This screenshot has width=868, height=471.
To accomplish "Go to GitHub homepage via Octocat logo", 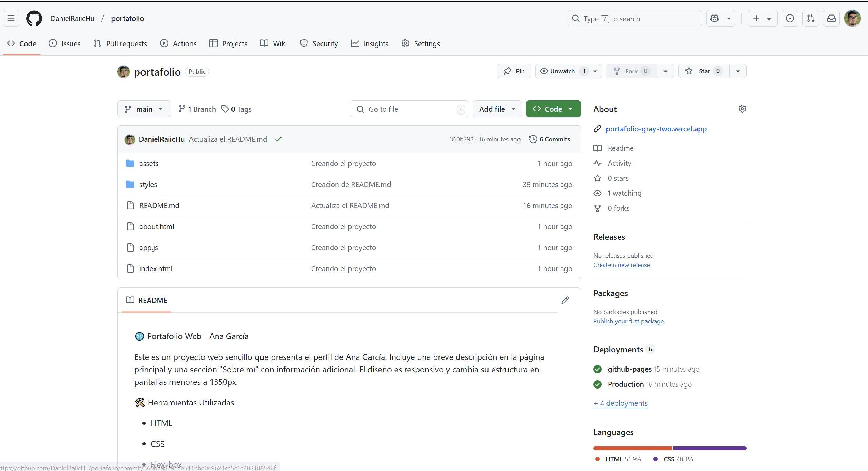I will coord(34,18).
